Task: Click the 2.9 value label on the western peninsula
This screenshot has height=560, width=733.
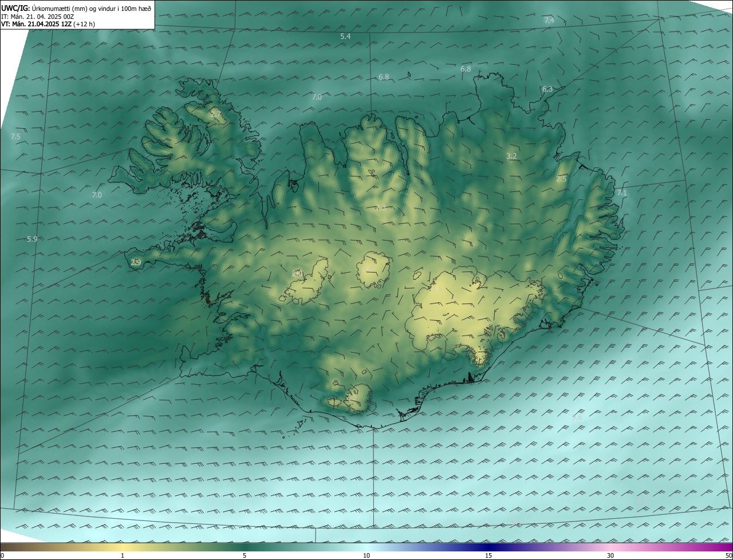Action: pos(136,262)
